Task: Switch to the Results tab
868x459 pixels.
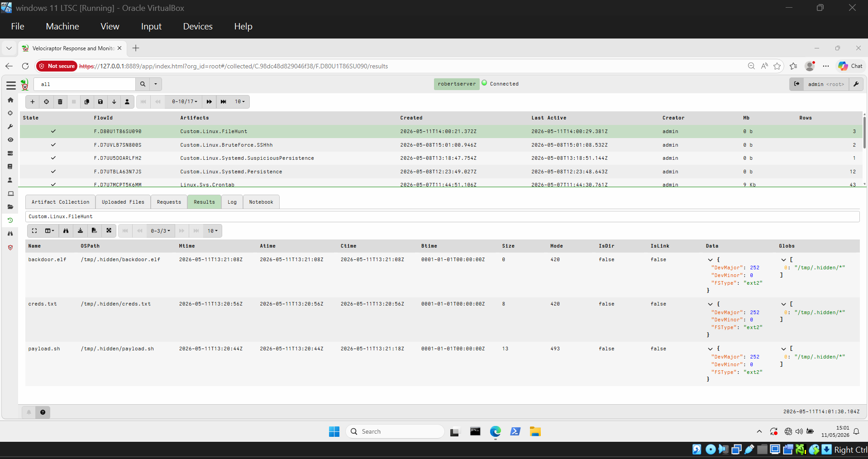Action: coord(204,202)
